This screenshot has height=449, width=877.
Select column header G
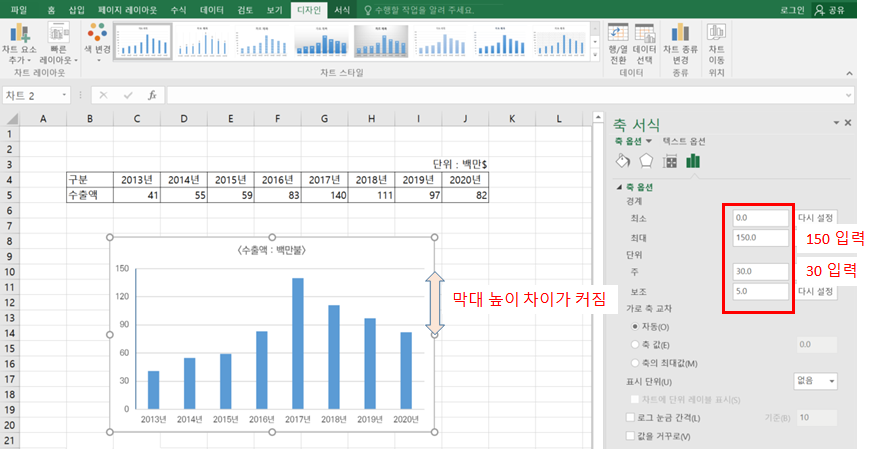coord(324,119)
